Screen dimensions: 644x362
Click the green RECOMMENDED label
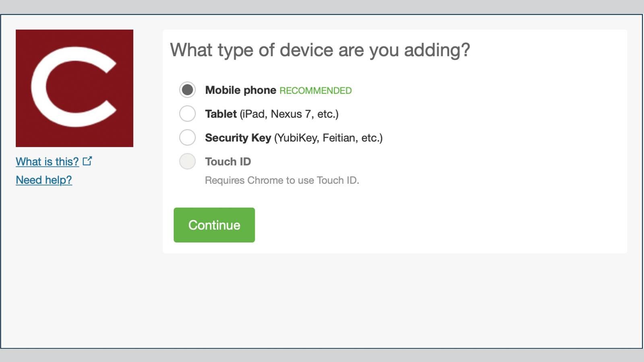coord(315,90)
